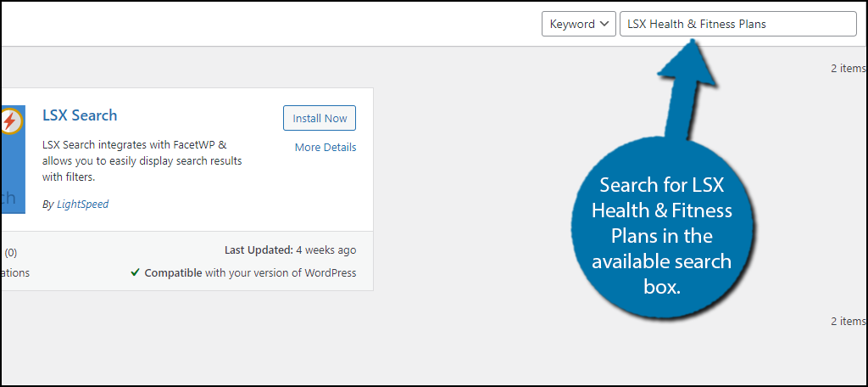This screenshot has width=868, height=387.
Task: Click 'Compatible with your version of WordPress' text
Action: point(250,272)
